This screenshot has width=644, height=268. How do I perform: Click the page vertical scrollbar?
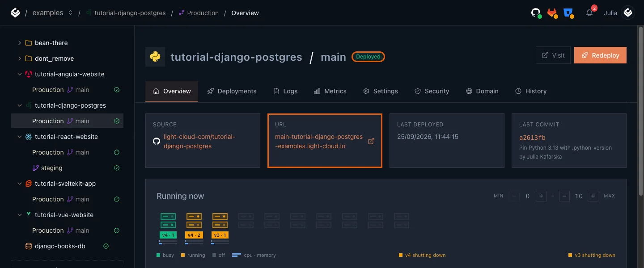coord(641,112)
